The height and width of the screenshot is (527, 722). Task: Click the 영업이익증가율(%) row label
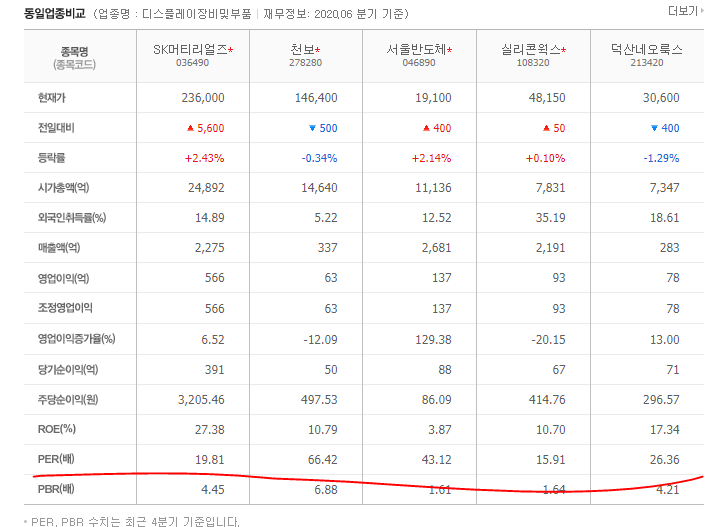[76, 339]
